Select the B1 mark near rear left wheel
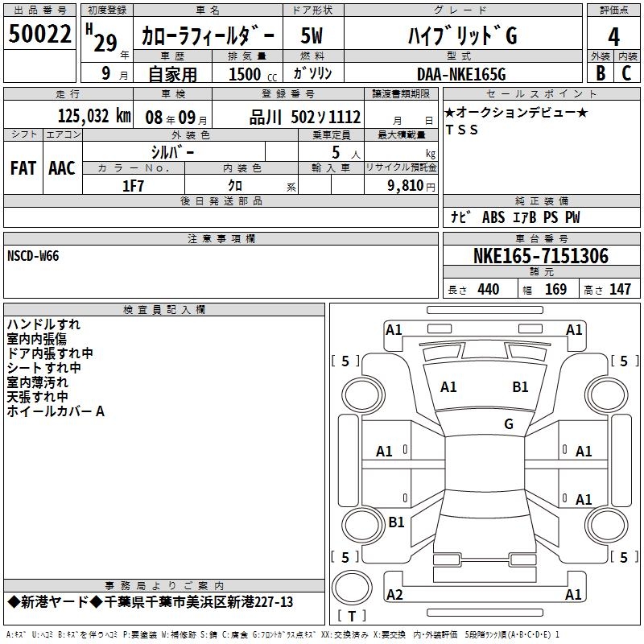The image size is (644, 644). pos(396,522)
